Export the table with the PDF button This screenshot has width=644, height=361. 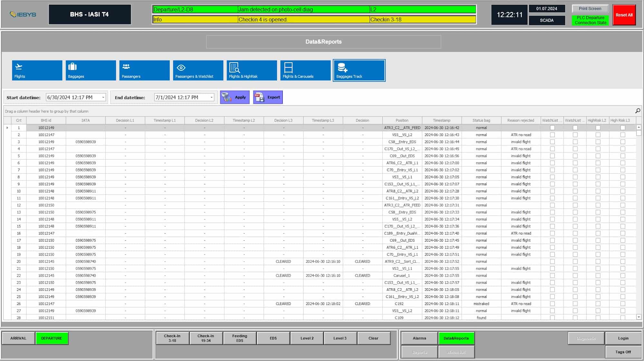click(268, 97)
